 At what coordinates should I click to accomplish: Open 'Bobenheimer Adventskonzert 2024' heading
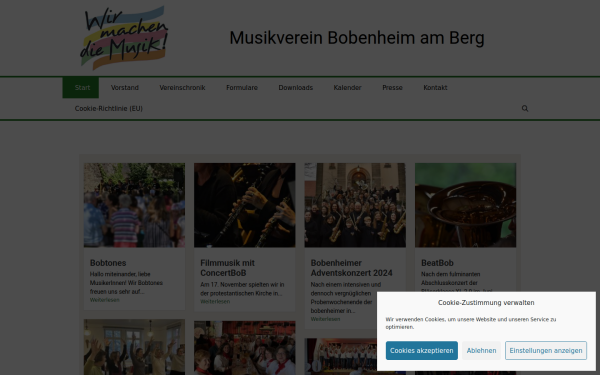(351, 268)
